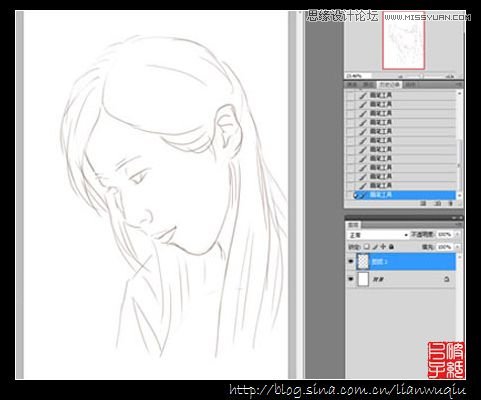Open the first tab left of History
The width and height of the screenshot is (481, 400).
pos(353,85)
